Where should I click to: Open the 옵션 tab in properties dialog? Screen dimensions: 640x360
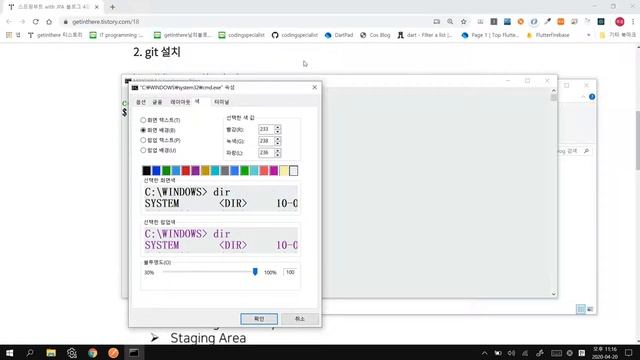click(141, 102)
